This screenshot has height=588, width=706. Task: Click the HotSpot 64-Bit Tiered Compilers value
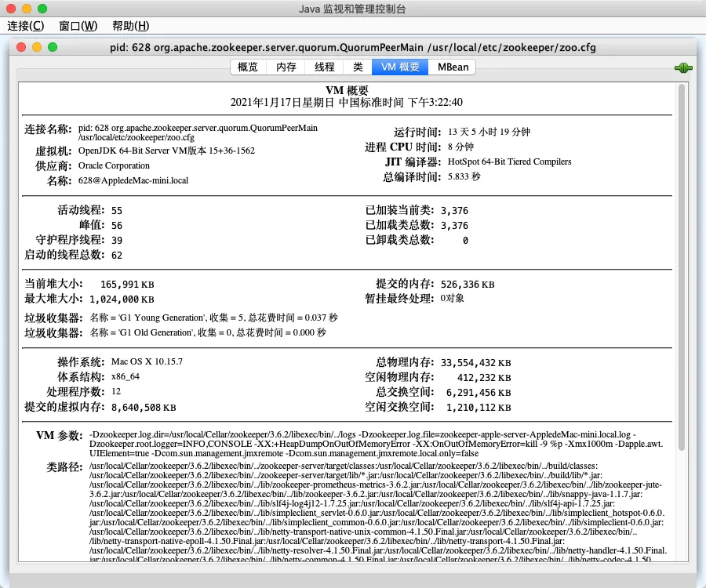pyautogui.click(x=510, y=162)
